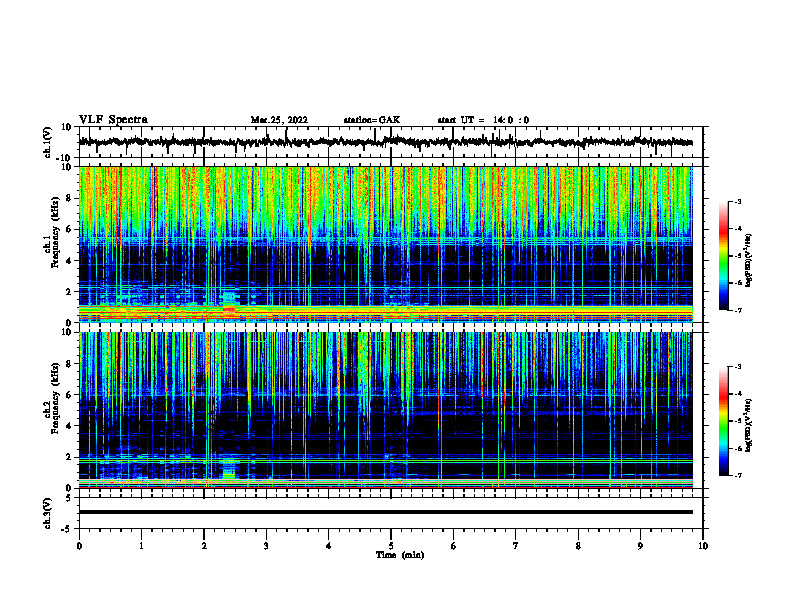Click the ch.1 voltage waveform trace
Screen dimensions: 792x612
tap(386, 142)
